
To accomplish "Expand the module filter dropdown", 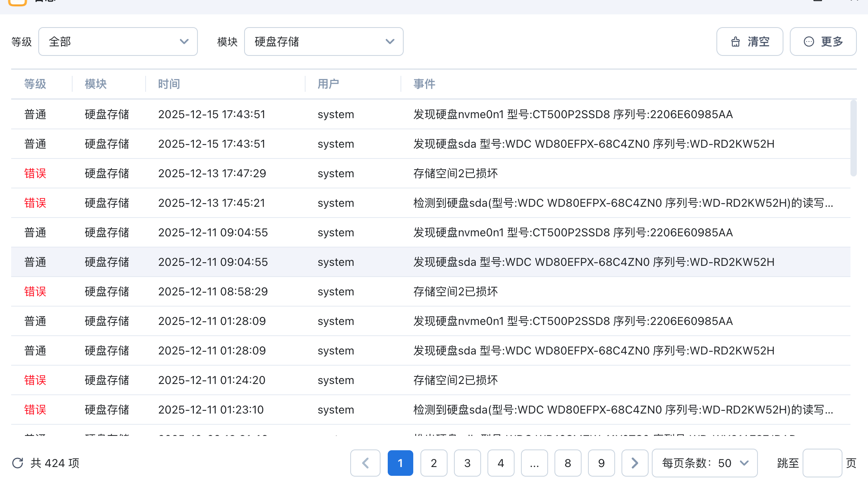I will pos(324,42).
